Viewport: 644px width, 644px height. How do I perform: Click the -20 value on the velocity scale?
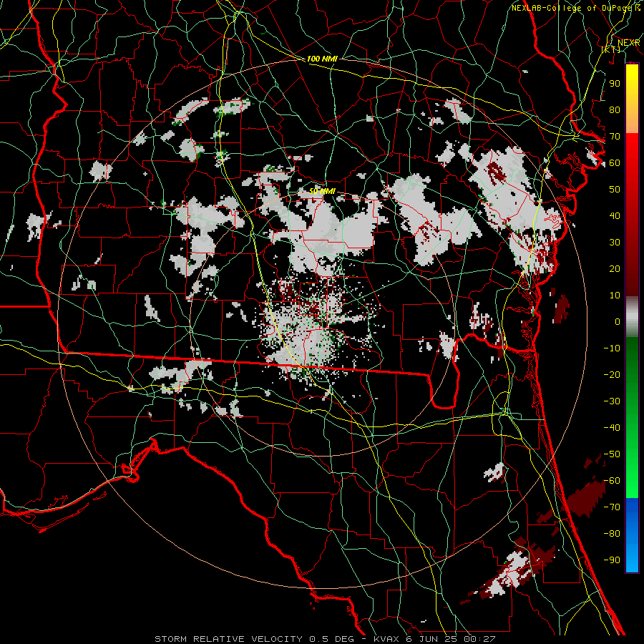click(612, 374)
